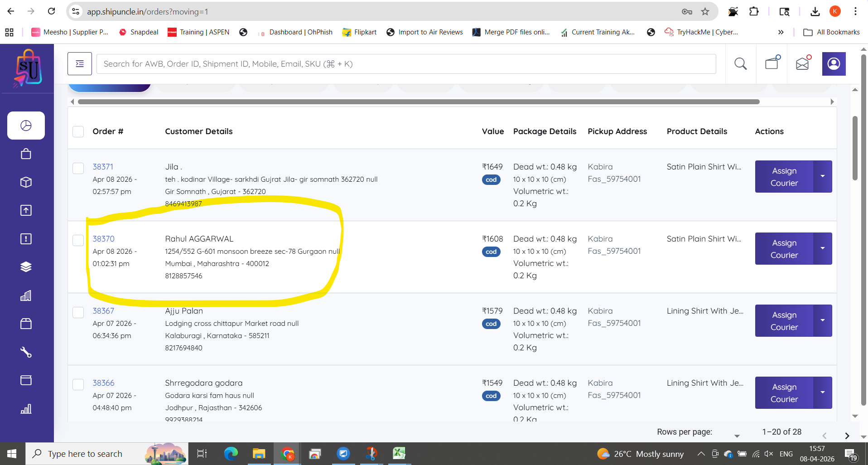Open the Import to Air Reviews bookmark
The height and width of the screenshot is (465, 868).
tap(424, 32)
